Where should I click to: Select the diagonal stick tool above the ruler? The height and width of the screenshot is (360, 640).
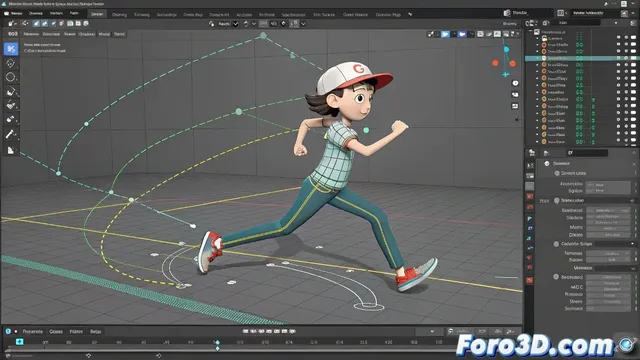[x=11, y=134]
